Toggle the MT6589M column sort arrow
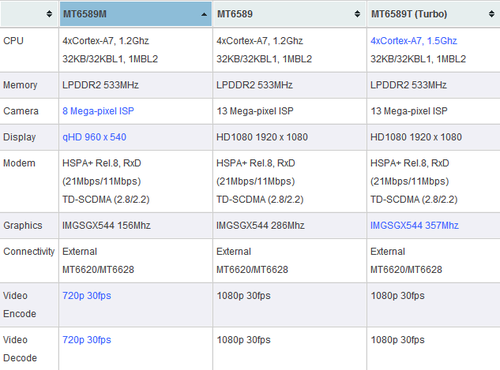This screenshot has height=370, width=500. tap(204, 14)
